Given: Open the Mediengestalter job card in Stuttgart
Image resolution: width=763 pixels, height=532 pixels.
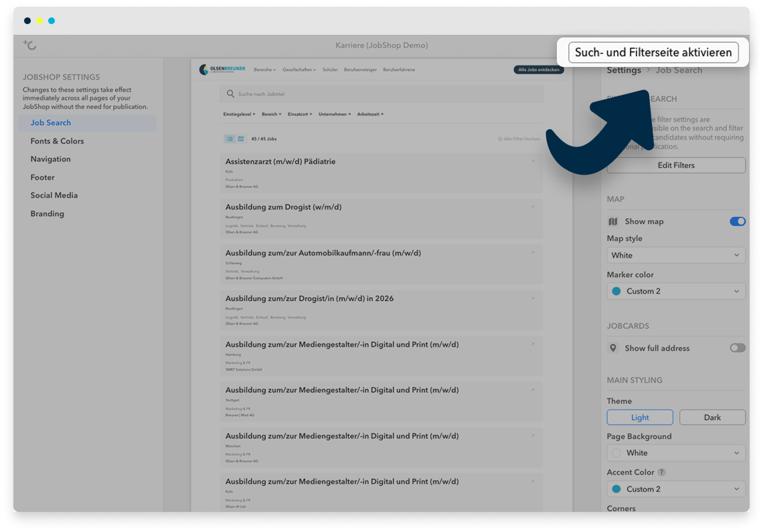Looking at the screenshot, I should pos(381,402).
